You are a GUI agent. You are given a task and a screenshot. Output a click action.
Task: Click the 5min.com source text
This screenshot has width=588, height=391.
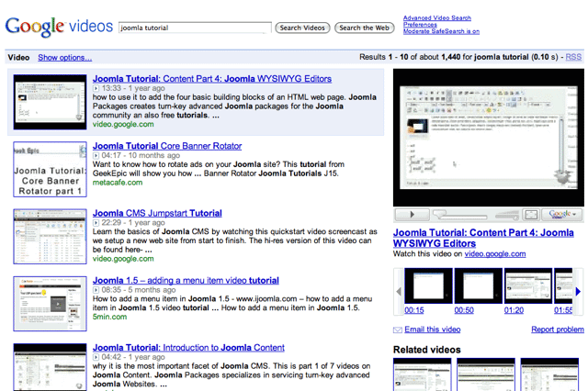coord(109,317)
